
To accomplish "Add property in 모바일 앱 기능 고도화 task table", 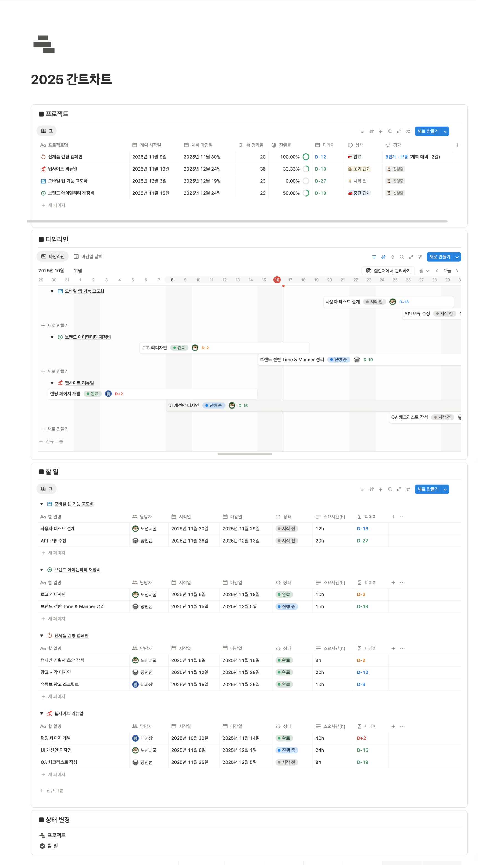I will coord(393,517).
